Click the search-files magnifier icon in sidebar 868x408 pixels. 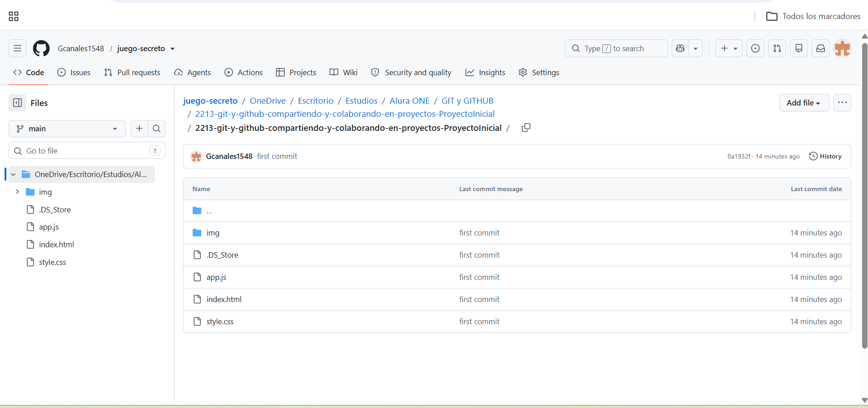coord(157,129)
